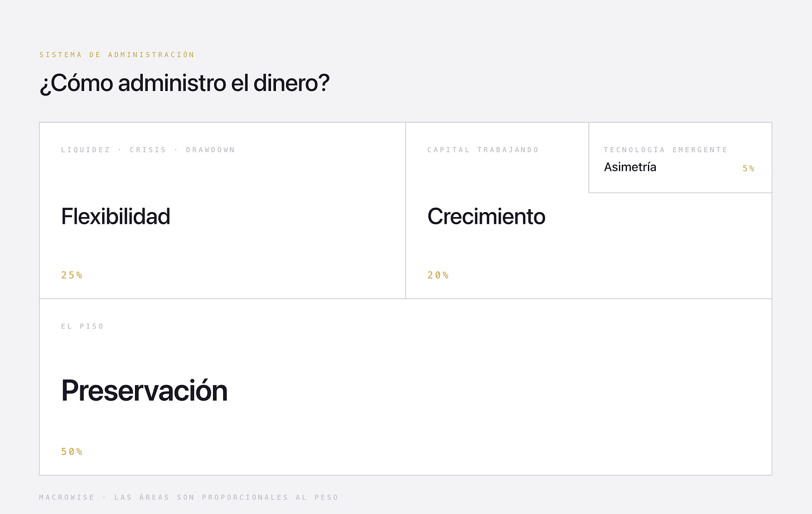
Task: Click the Tecnología Emergente caption
Action: [x=666, y=150]
